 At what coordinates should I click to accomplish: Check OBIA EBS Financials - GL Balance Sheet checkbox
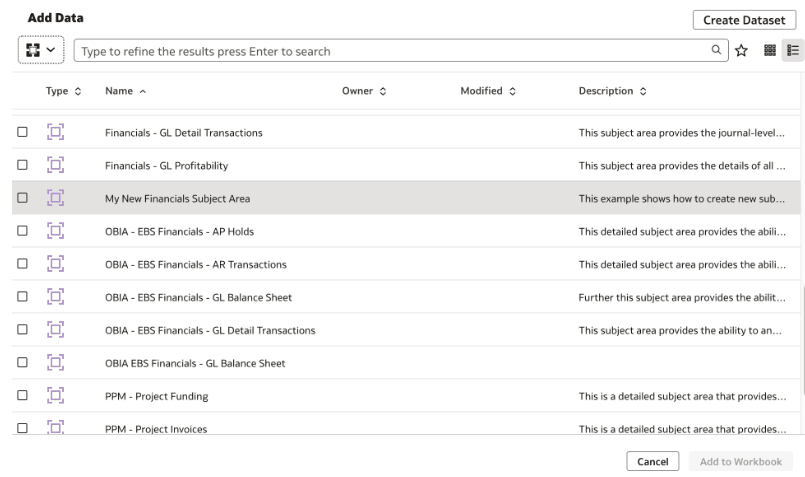[x=22, y=362]
